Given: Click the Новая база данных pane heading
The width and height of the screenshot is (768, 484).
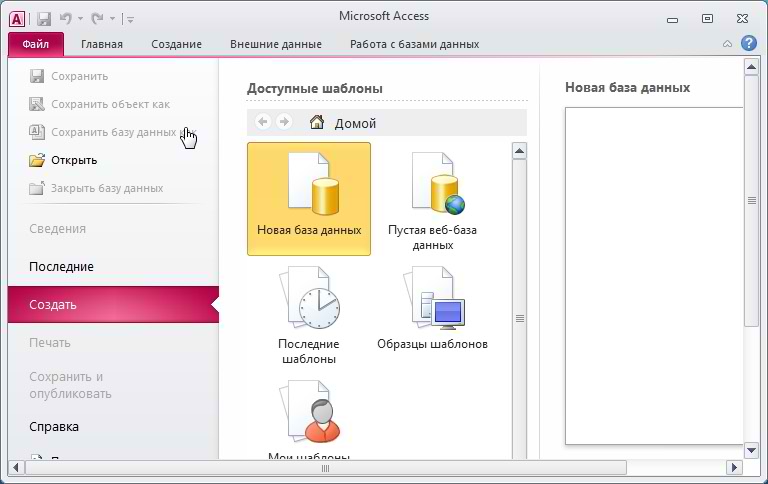Looking at the screenshot, I should pos(627,87).
